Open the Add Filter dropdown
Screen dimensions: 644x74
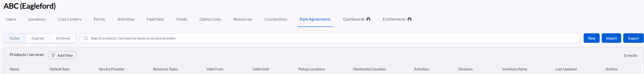tap(62, 55)
